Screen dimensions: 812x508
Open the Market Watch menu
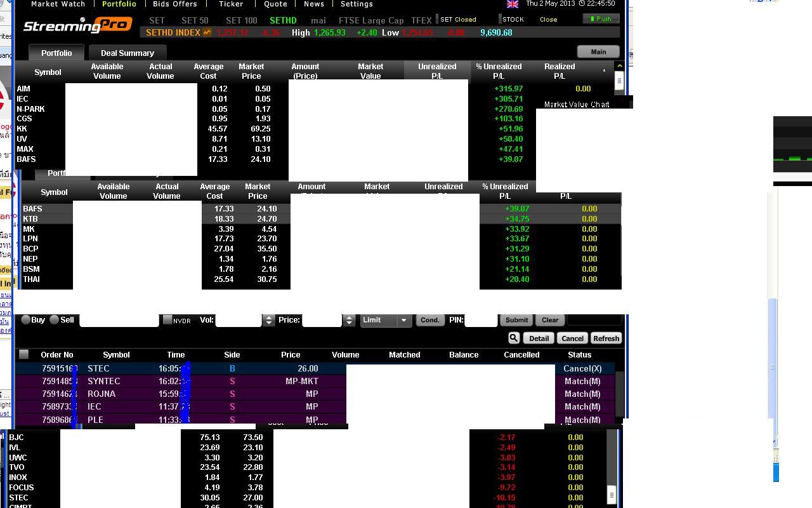point(58,4)
